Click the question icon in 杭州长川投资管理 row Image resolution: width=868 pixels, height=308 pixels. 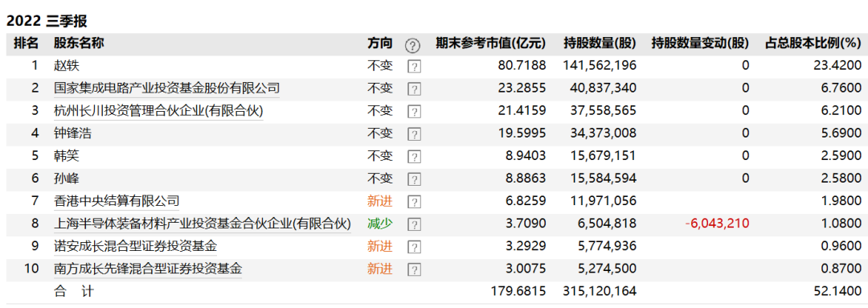(414, 112)
